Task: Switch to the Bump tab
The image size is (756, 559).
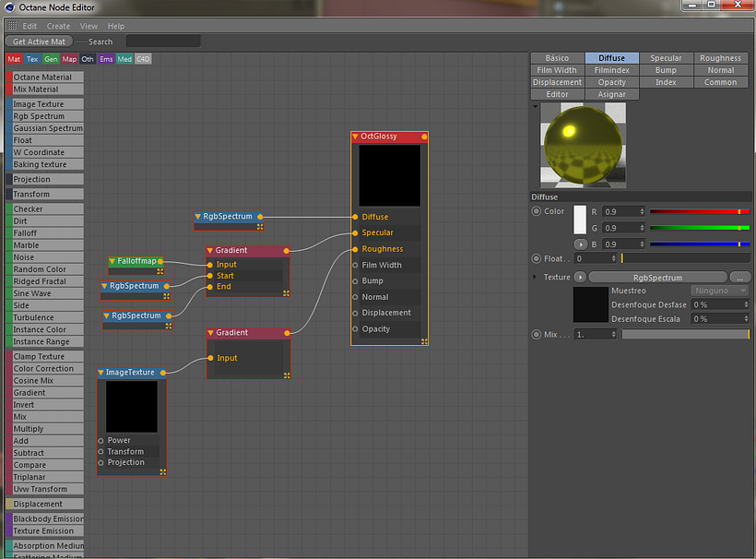Action: pyautogui.click(x=666, y=70)
